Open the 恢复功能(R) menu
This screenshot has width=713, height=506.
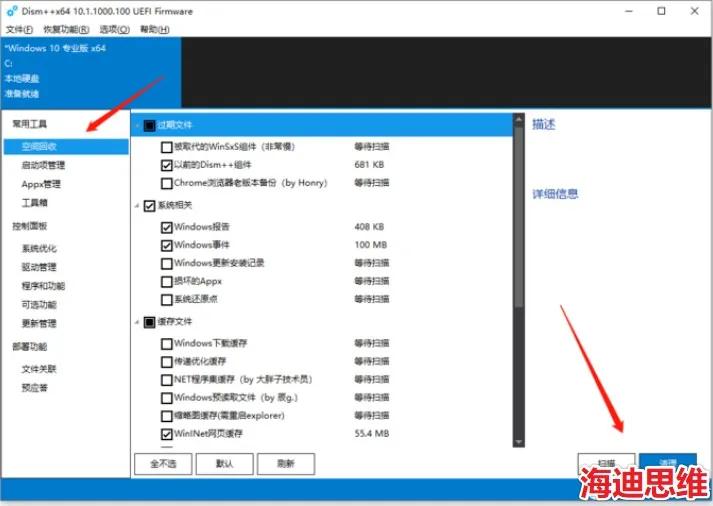tap(66, 30)
